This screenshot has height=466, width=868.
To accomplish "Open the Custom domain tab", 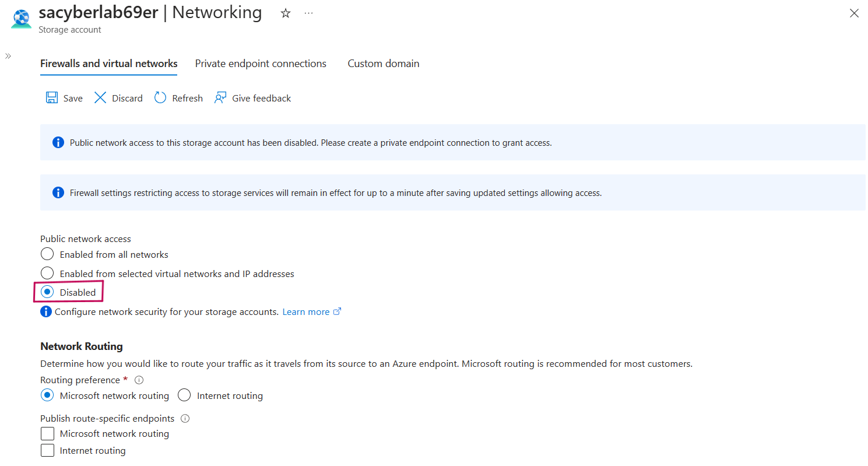I will (x=383, y=63).
